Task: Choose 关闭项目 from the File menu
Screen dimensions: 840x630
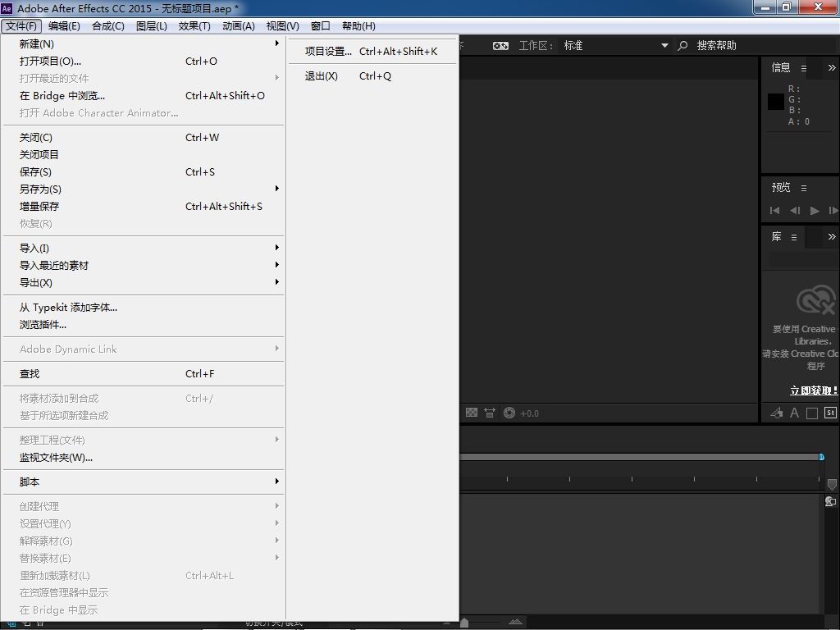Action: pyautogui.click(x=144, y=154)
